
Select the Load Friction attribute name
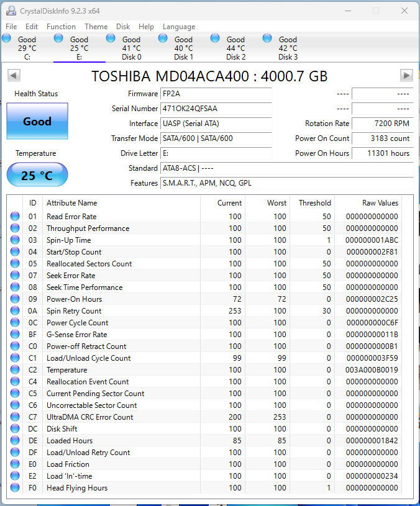point(68,464)
